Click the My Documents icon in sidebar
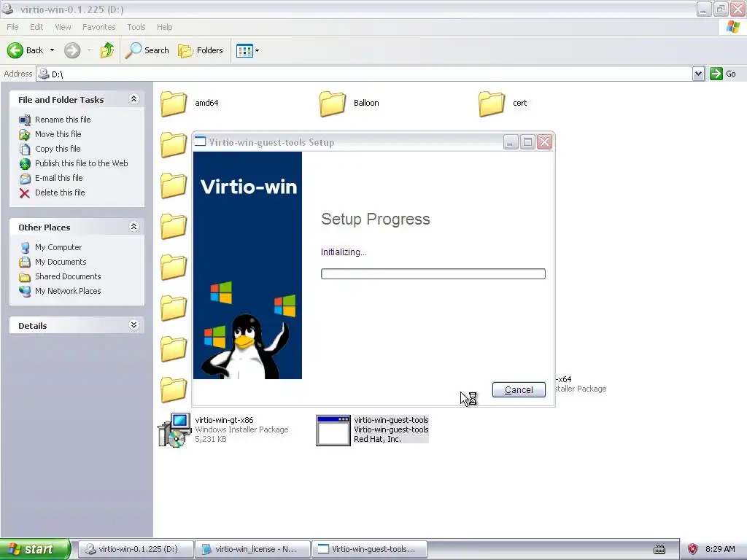 (x=25, y=262)
